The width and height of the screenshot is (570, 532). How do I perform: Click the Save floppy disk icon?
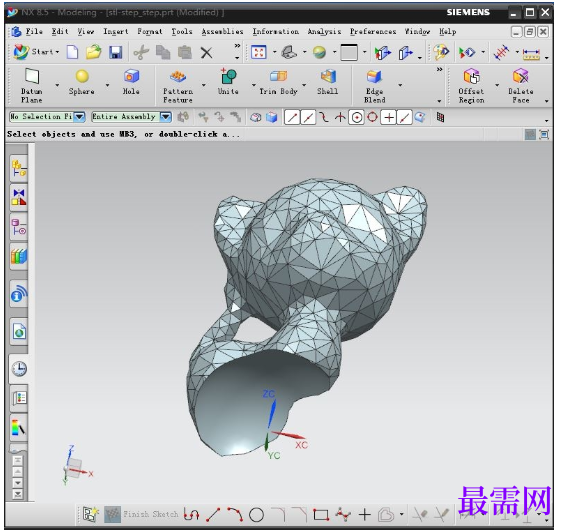coord(116,52)
